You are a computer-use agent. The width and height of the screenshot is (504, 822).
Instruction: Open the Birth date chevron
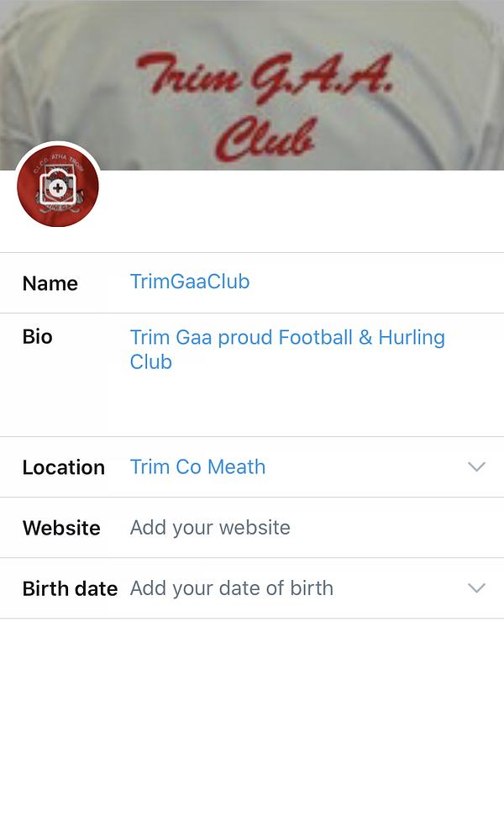tap(476, 588)
